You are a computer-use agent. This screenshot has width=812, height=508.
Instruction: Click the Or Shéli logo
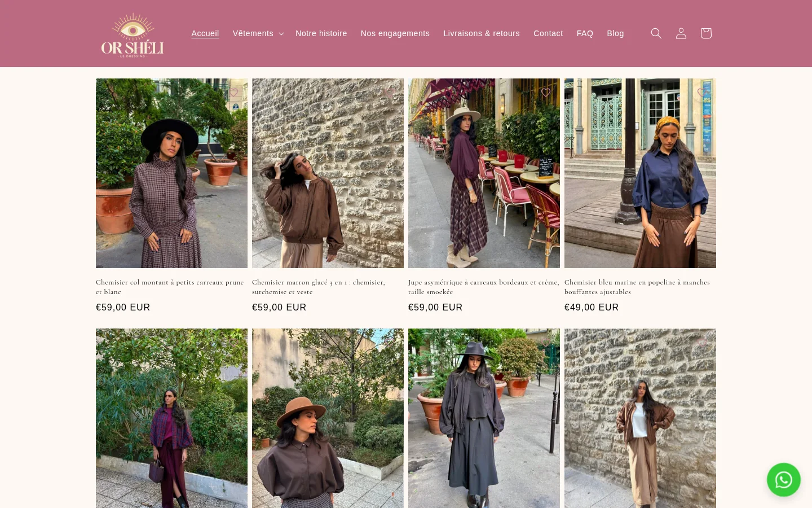pyautogui.click(x=133, y=34)
